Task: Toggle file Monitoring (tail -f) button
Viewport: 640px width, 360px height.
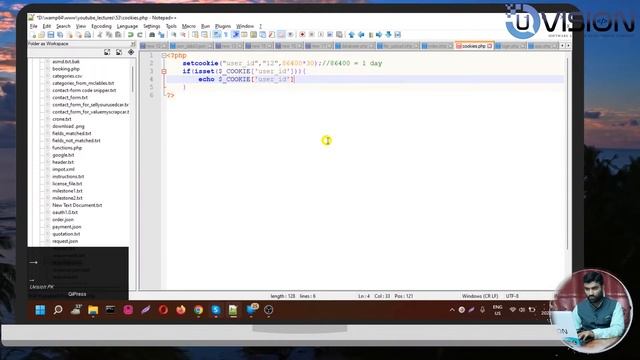Action: coord(290,35)
